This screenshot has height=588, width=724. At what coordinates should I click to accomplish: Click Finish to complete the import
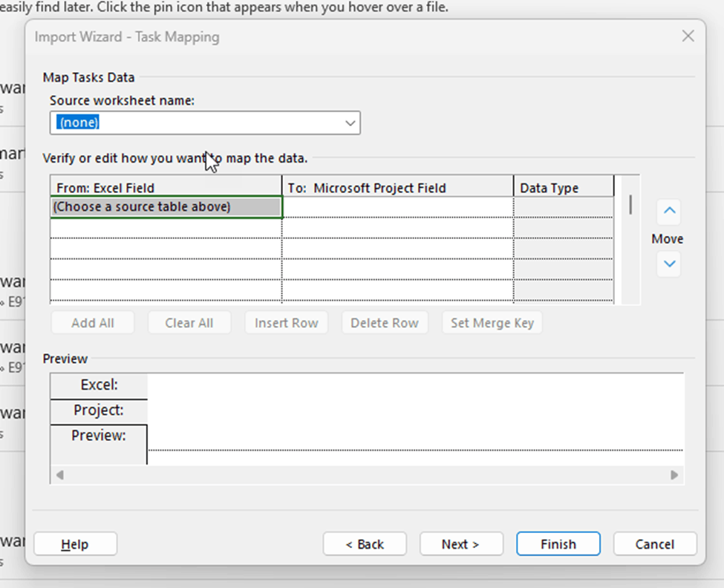(x=558, y=543)
